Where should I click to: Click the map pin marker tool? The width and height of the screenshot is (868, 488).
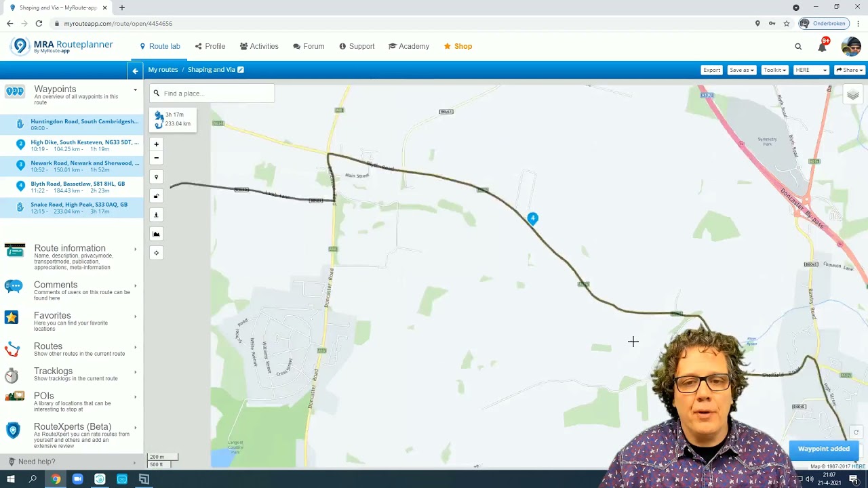pos(156,177)
